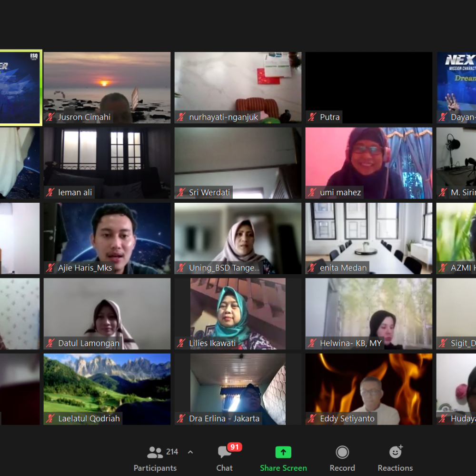Click the Dra Erlina - Jakarta label

tap(224, 419)
